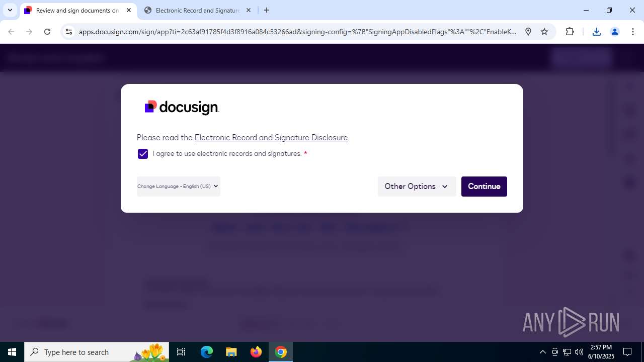Switch to Electronic Record and Signature tab

point(198,10)
